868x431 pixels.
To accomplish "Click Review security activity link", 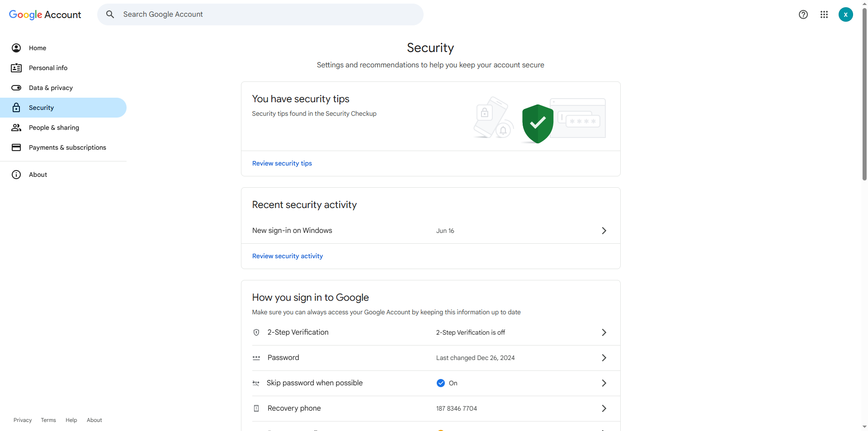I will coord(288,256).
